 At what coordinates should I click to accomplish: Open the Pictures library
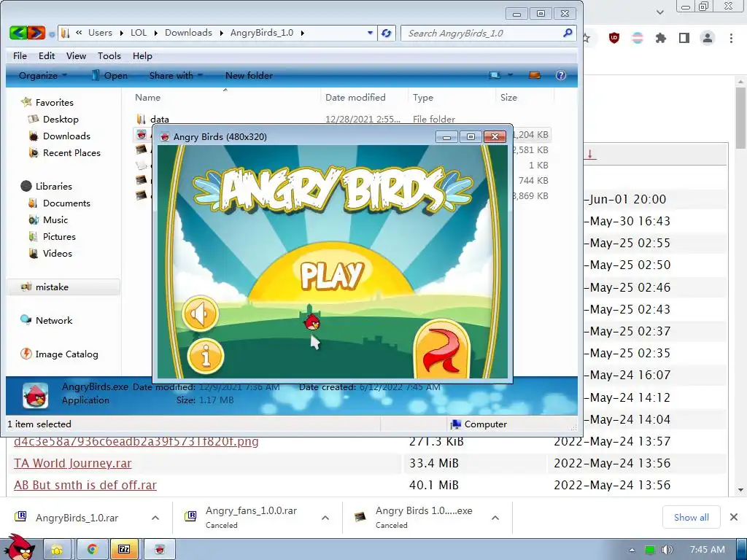[59, 237]
